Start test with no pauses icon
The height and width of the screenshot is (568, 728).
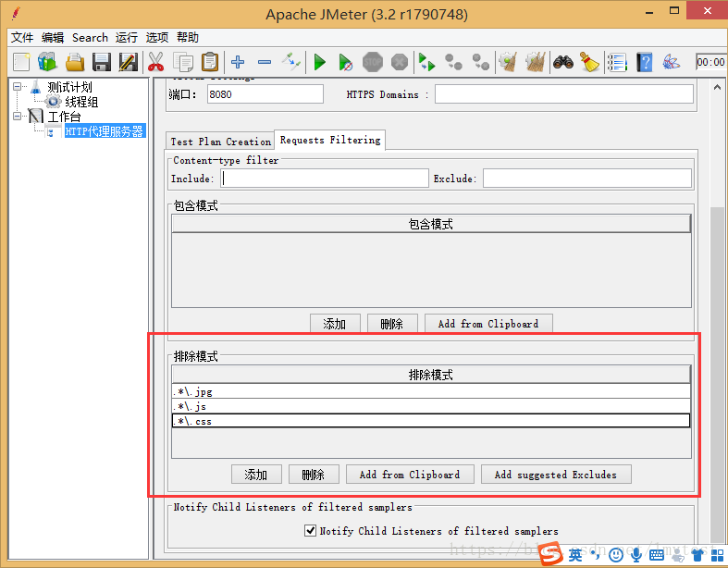pos(345,62)
